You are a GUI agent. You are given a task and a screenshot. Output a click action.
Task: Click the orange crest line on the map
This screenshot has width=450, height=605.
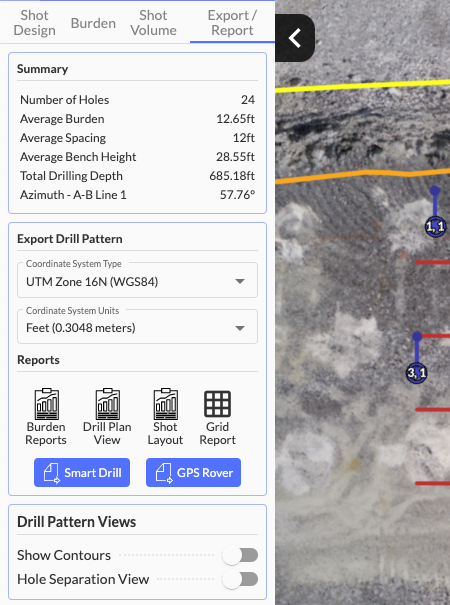(363, 174)
